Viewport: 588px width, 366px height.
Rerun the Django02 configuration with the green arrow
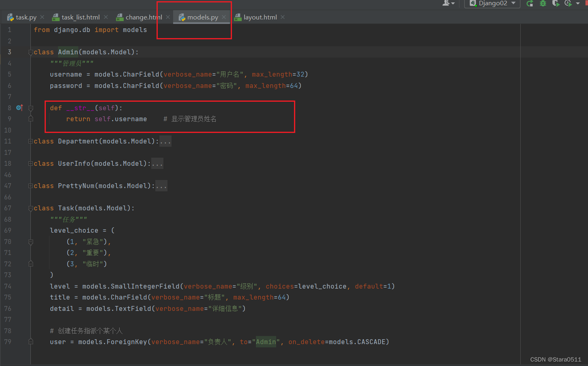point(530,3)
